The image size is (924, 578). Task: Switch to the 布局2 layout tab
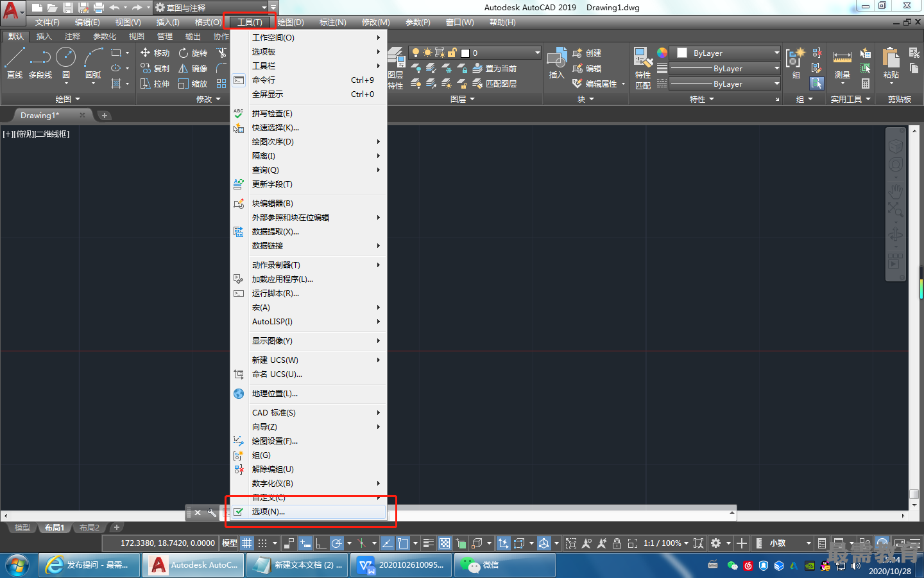(89, 528)
